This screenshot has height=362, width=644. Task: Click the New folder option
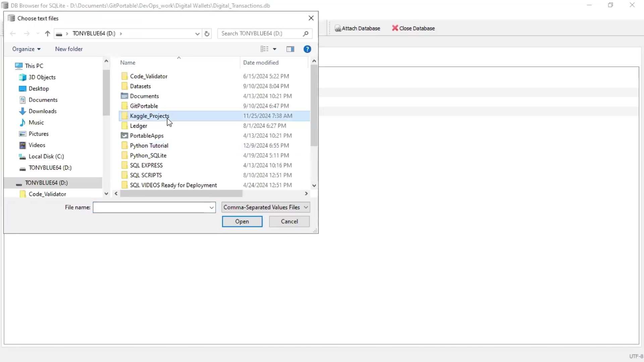tap(68, 49)
